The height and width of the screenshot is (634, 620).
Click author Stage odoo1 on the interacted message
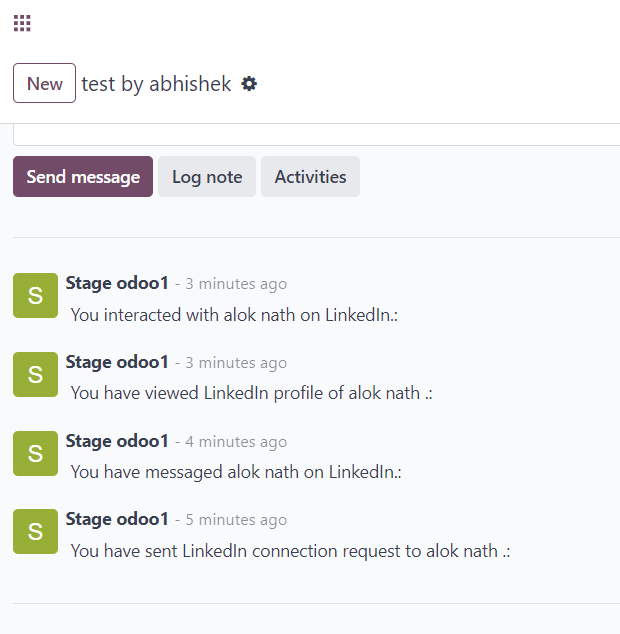[x=117, y=283]
